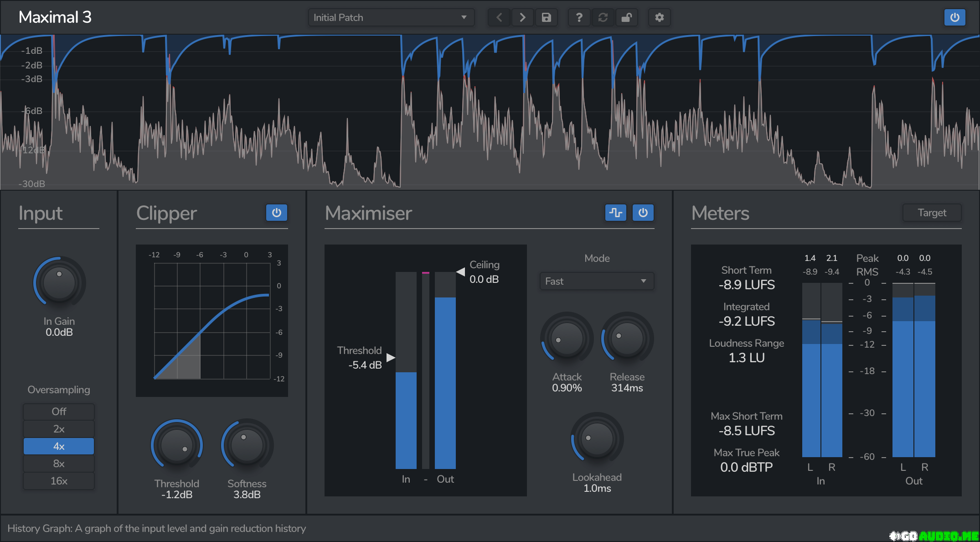
Task: Open the Initial Patch preset dropdown
Action: [x=391, y=18]
